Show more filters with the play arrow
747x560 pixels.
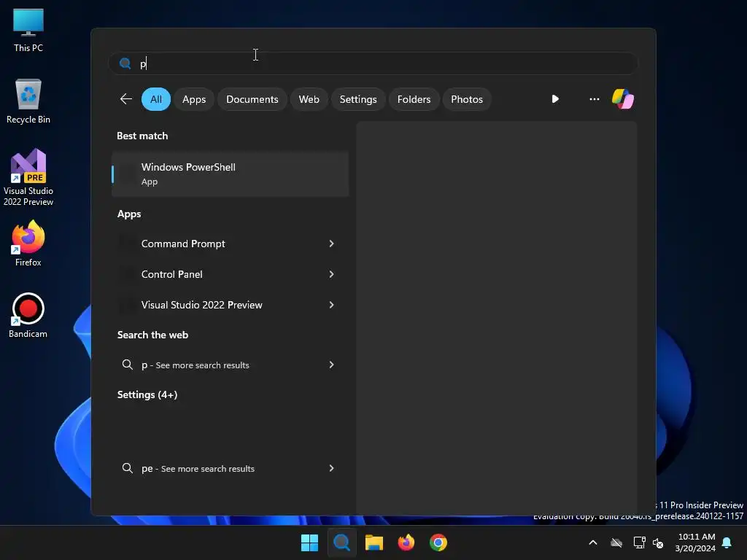pyautogui.click(x=554, y=99)
